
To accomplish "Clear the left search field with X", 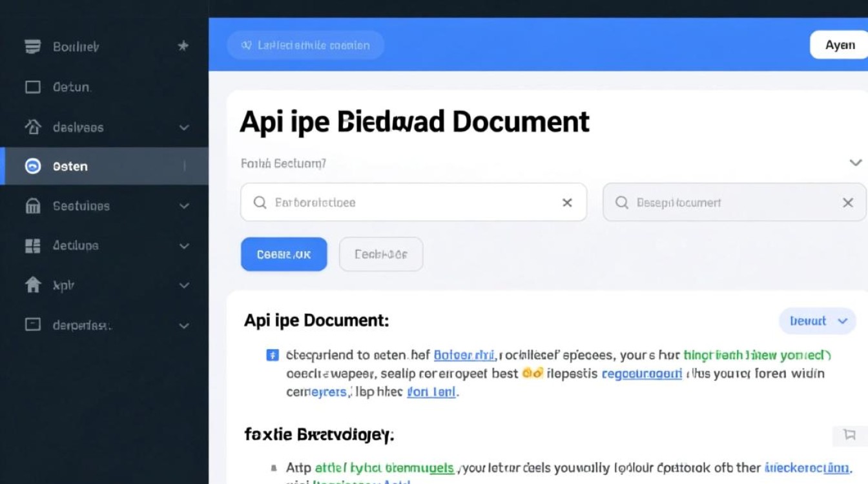I will point(567,203).
